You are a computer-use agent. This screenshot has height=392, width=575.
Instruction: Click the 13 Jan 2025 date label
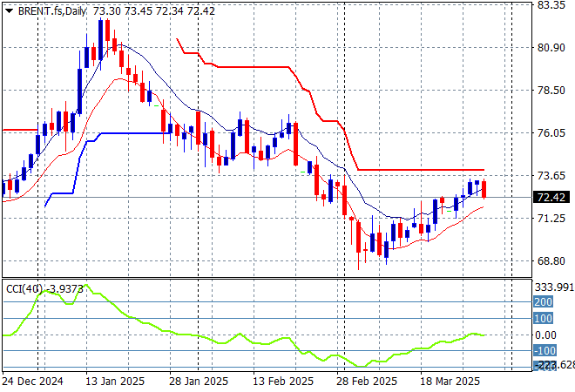116,382
